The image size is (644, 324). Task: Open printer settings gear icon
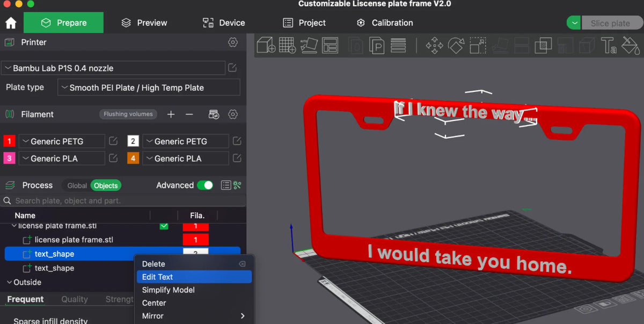[232, 42]
